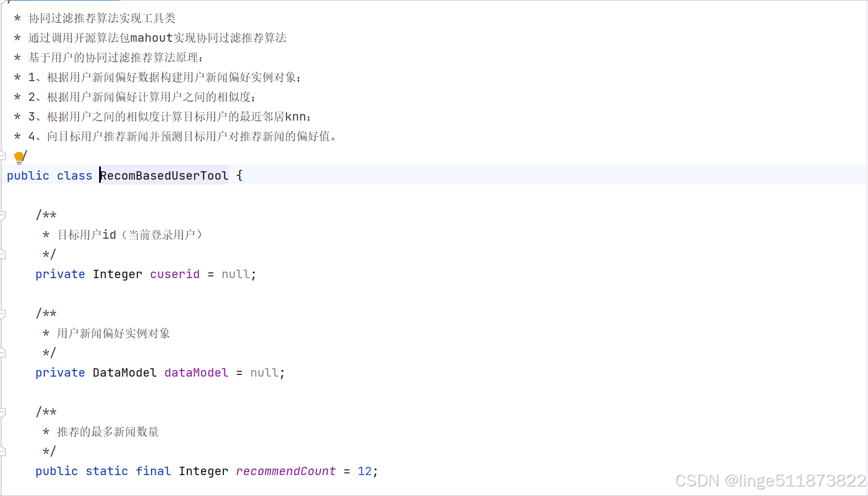
Task: Click the word 'knn' in comment line 3
Action: 296,117
